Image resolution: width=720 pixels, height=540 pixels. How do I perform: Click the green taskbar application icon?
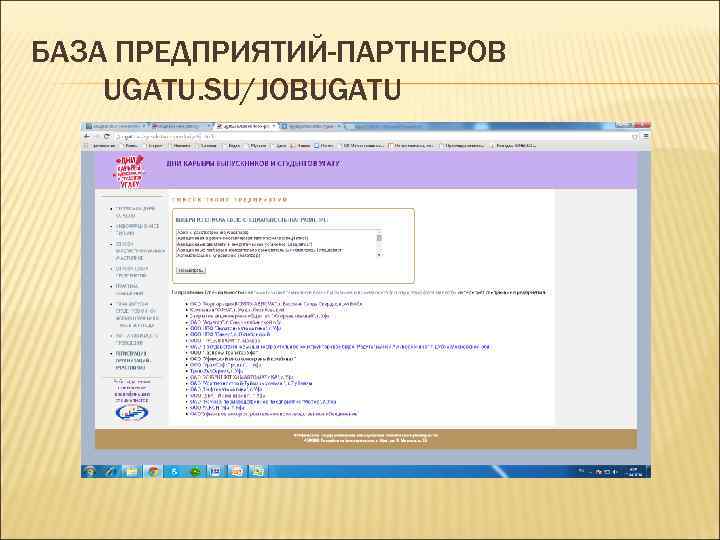coord(195,471)
